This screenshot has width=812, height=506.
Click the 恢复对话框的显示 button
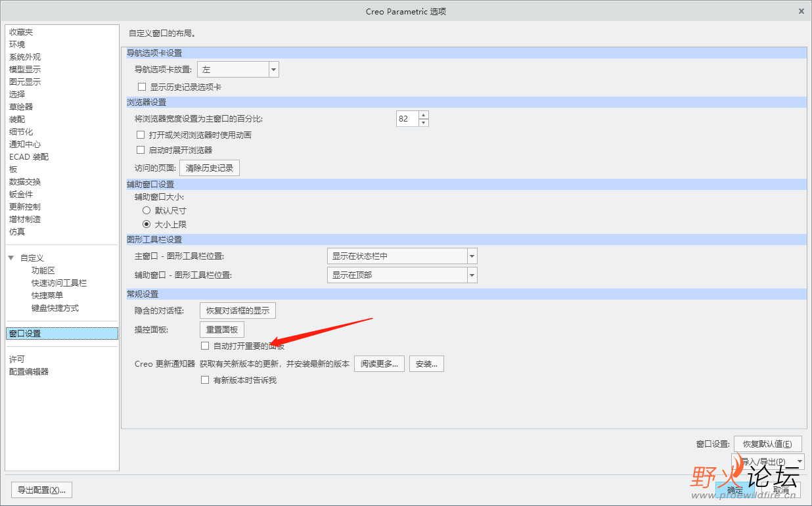(x=238, y=310)
